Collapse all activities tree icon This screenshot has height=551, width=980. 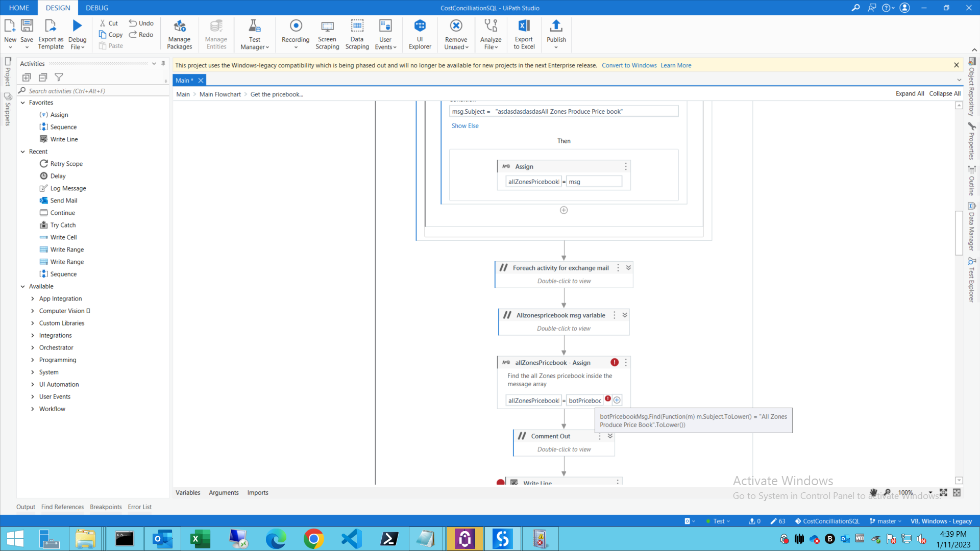click(43, 77)
